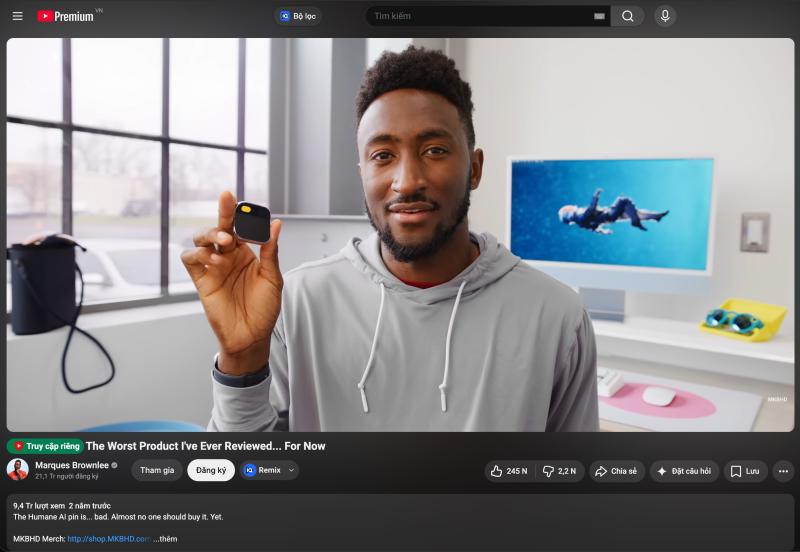Share the video via Chia sẻ
This screenshot has height=552, width=800.
click(x=617, y=471)
